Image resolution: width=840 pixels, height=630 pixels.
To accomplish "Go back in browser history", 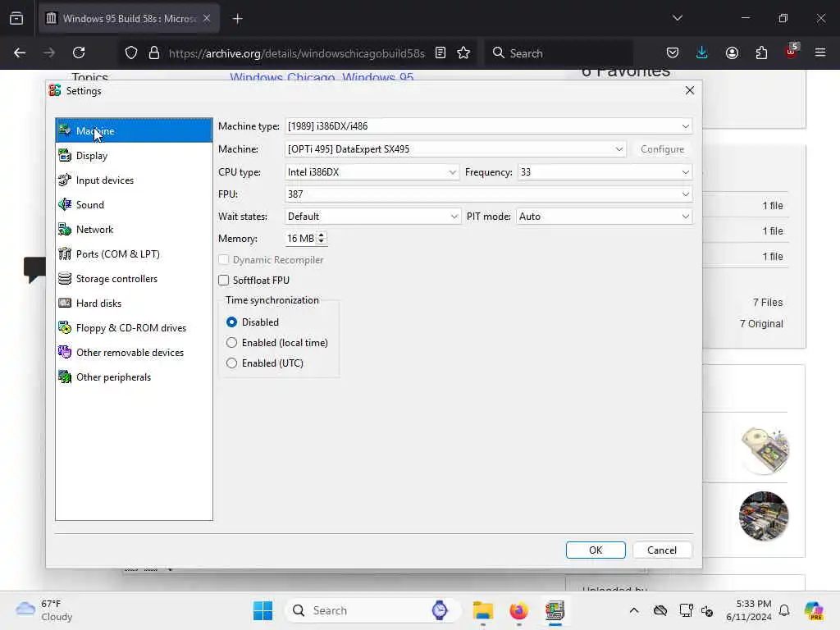I will [20, 52].
